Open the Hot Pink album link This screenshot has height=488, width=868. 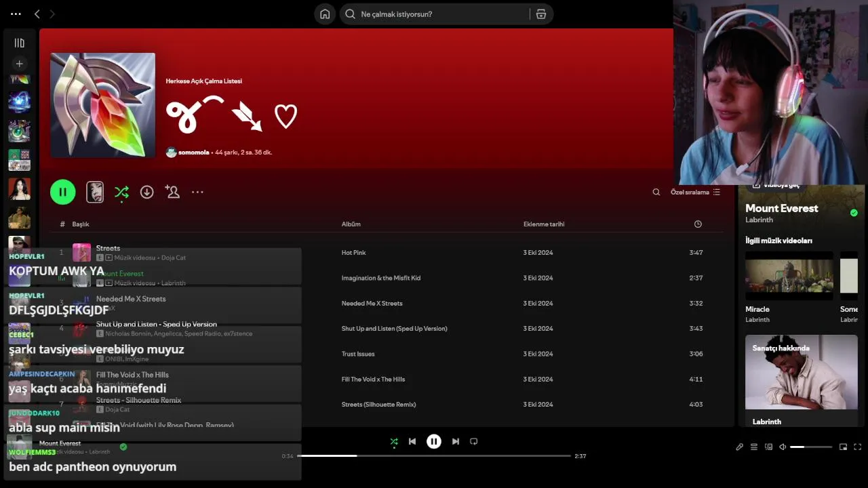point(353,252)
